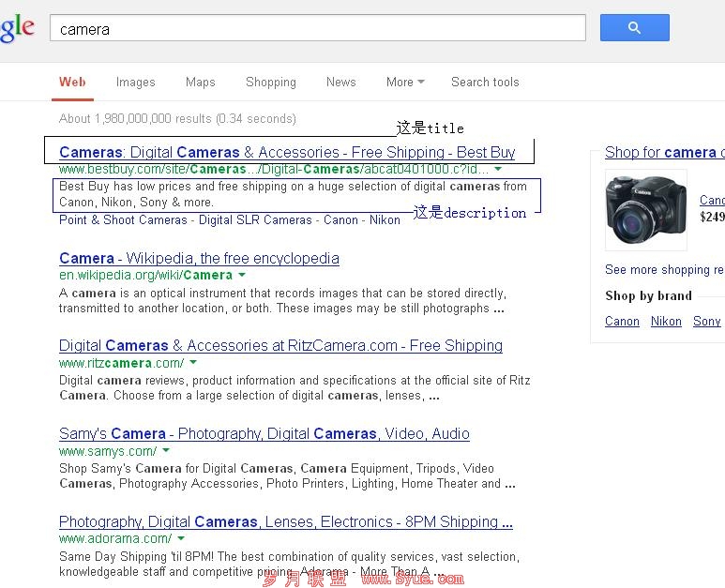725x588 pixels.
Task: Click the www.bestbuy.com green URL text
Action: point(274,169)
